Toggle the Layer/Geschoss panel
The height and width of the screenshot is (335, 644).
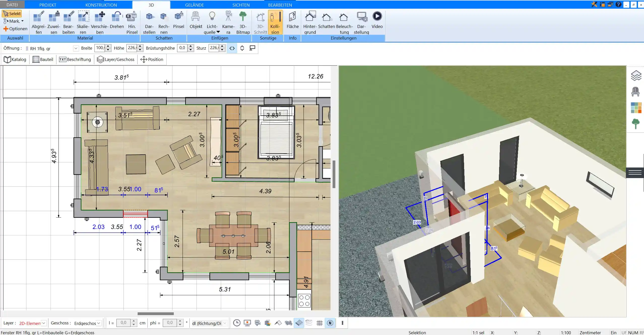[115, 59]
